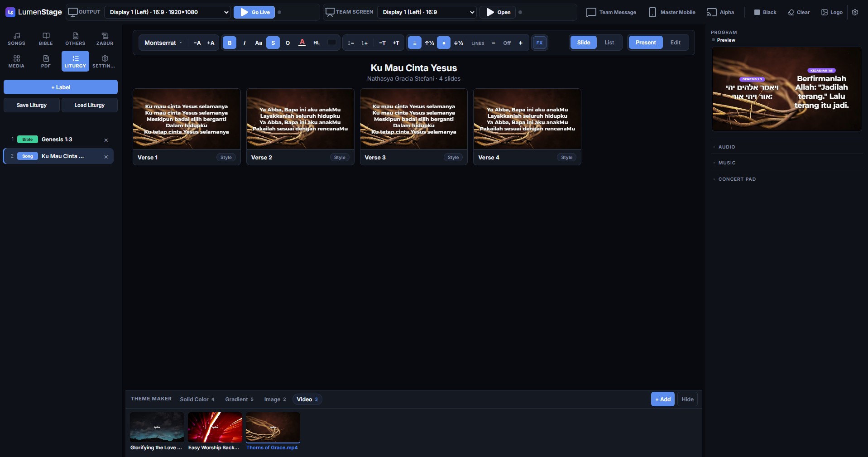Remove Genesis 1:3 from liturgy
This screenshot has height=457, width=868.
(106, 140)
